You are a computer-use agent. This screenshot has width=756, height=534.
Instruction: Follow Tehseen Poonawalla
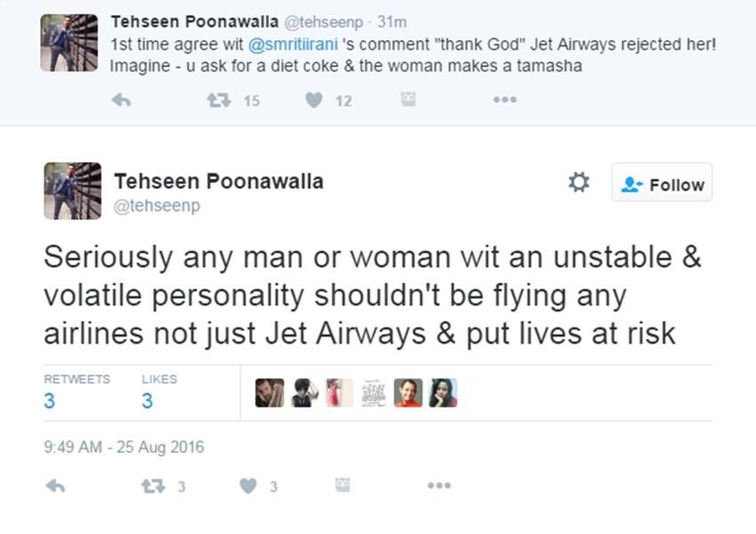click(662, 183)
